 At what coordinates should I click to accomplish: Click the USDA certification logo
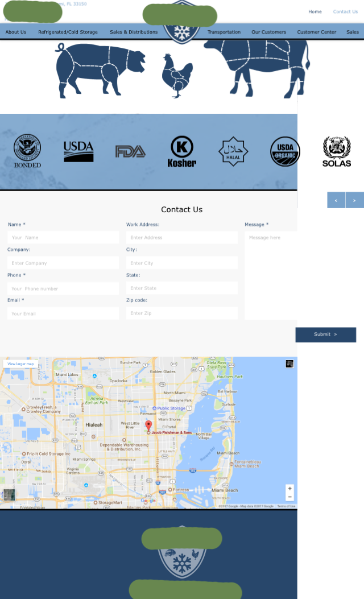[78, 152]
